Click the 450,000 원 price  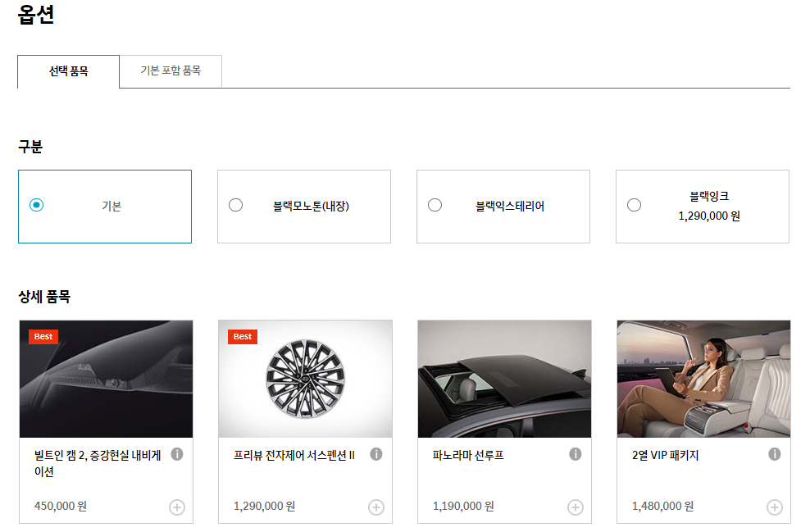point(61,506)
